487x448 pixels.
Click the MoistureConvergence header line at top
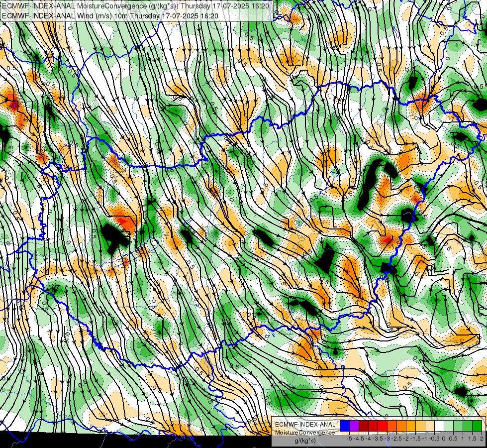136,6
